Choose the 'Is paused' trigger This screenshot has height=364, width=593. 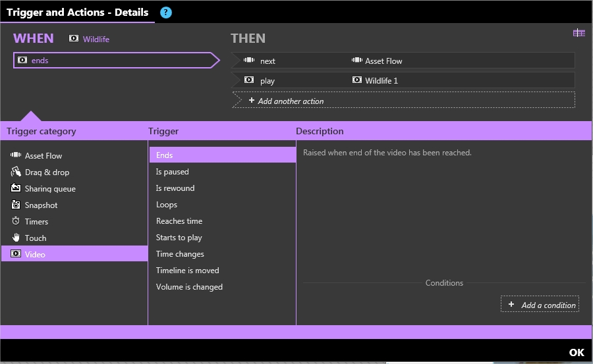click(x=173, y=172)
